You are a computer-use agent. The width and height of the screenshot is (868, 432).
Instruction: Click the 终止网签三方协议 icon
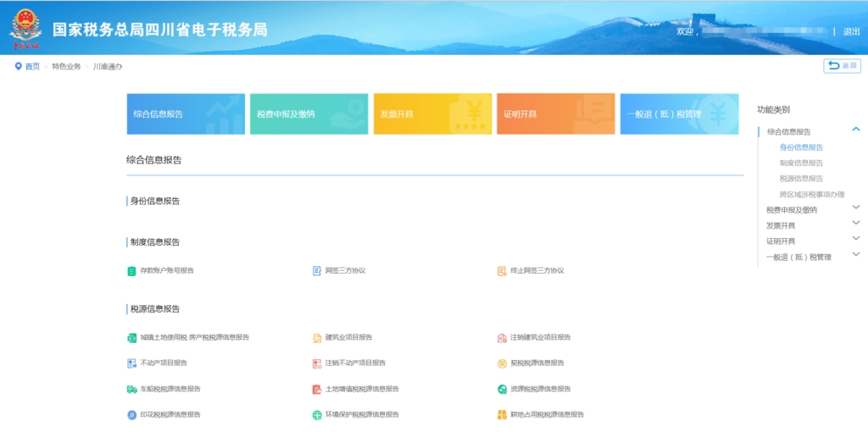point(502,271)
